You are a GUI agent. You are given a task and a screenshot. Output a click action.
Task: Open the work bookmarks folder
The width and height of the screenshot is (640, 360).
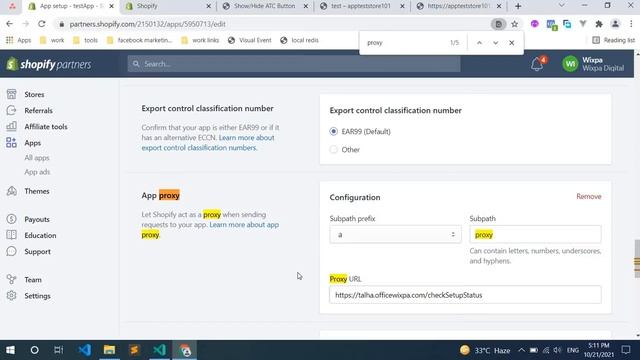(52, 40)
